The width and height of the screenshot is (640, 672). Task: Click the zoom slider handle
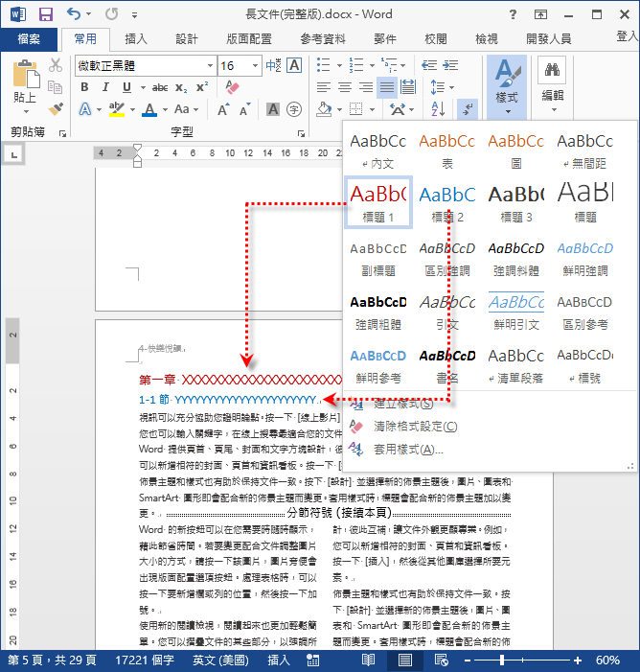502,660
